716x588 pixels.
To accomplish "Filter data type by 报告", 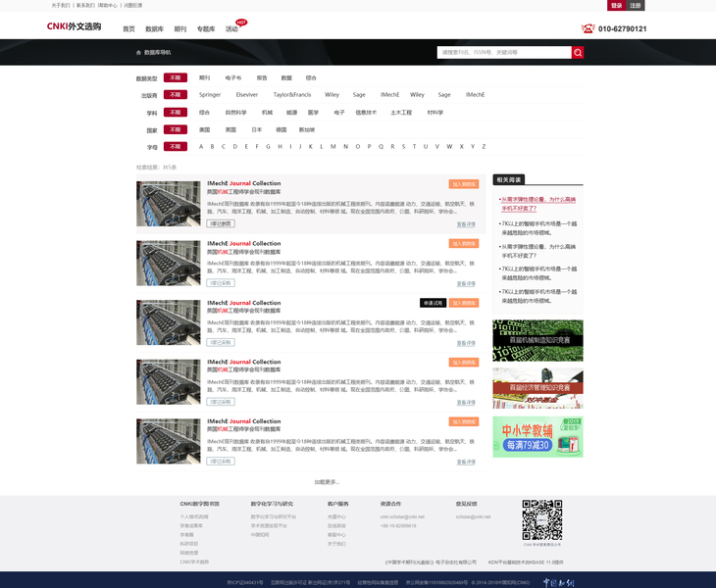I will pos(262,78).
